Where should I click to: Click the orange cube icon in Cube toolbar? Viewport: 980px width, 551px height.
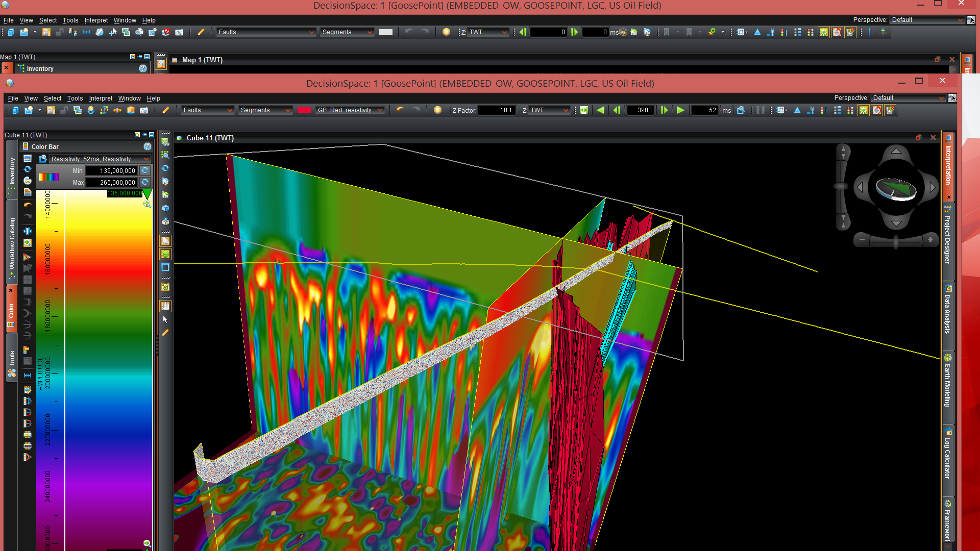point(131,110)
